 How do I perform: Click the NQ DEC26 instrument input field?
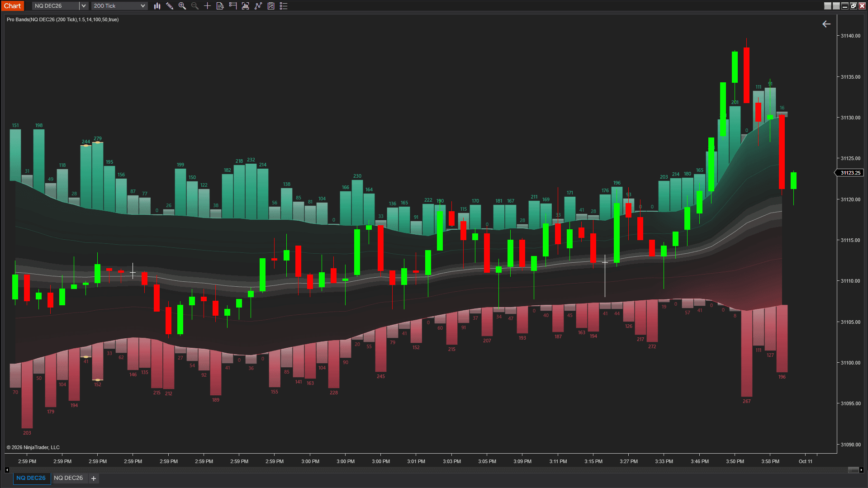click(56, 6)
